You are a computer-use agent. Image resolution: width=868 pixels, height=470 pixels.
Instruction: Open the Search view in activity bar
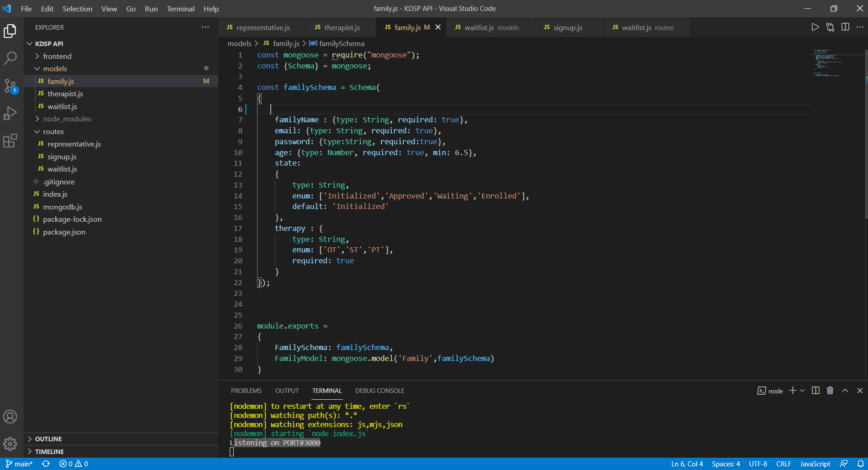[x=10, y=58]
